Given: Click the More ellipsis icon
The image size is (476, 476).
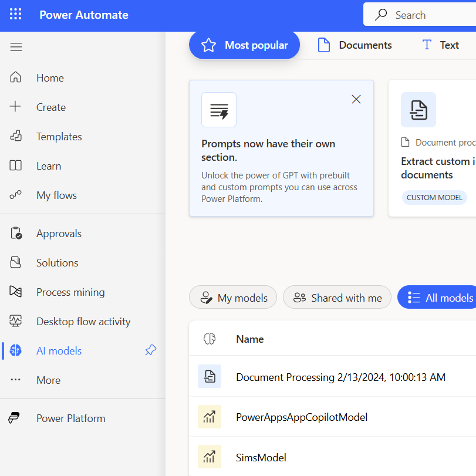Looking at the screenshot, I should coord(15,380).
